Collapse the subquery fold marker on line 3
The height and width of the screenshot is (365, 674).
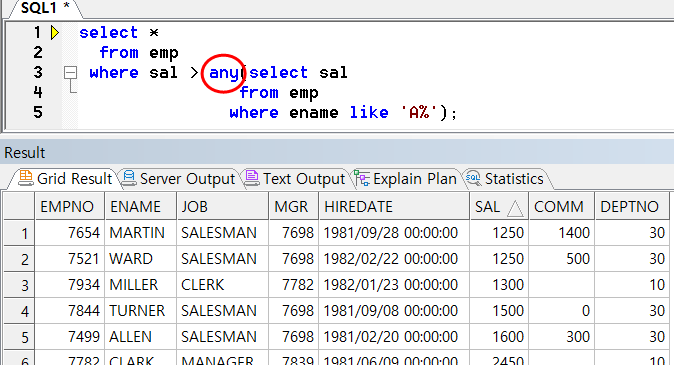[70, 72]
